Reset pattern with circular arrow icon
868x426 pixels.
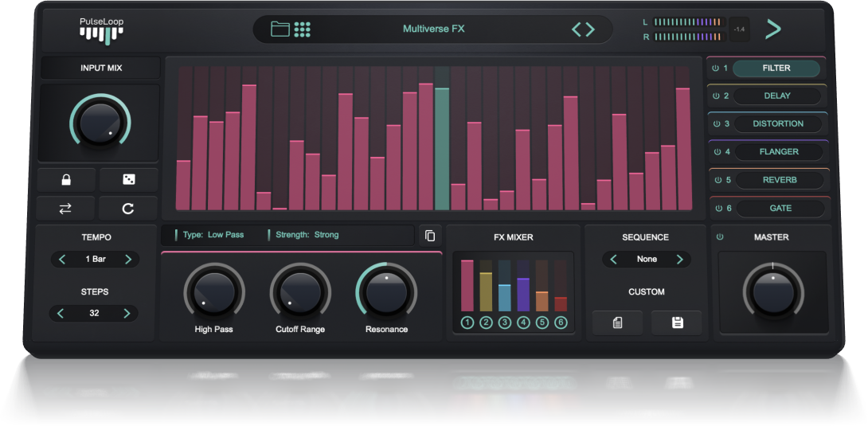coord(128,209)
